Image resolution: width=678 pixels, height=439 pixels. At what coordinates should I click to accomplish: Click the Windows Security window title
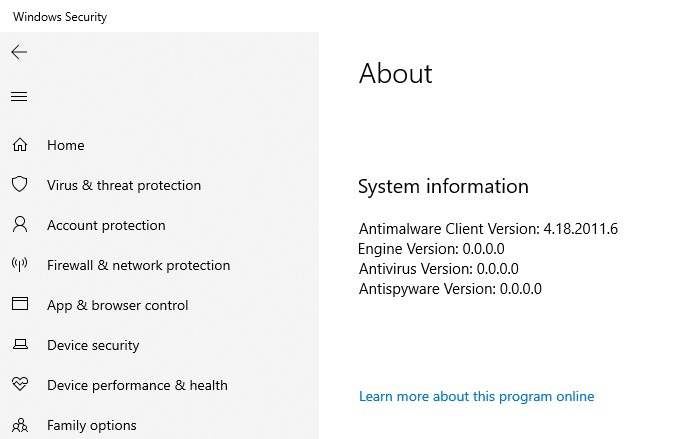tap(60, 17)
